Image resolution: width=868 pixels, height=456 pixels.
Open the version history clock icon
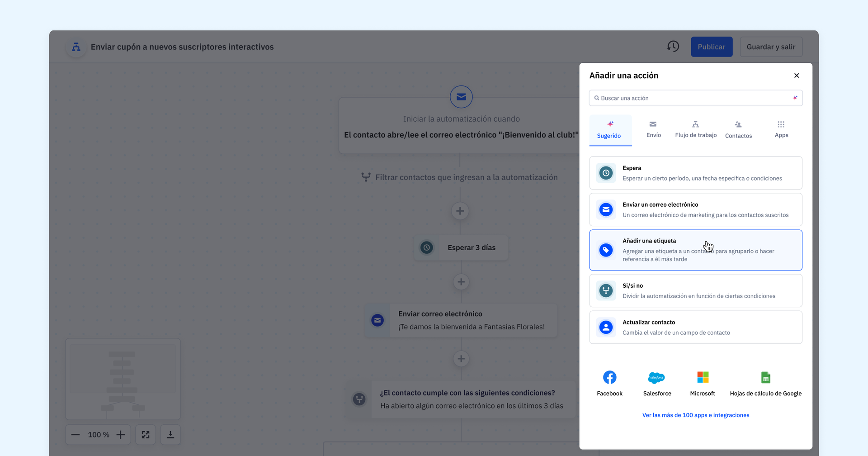click(673, 47)
